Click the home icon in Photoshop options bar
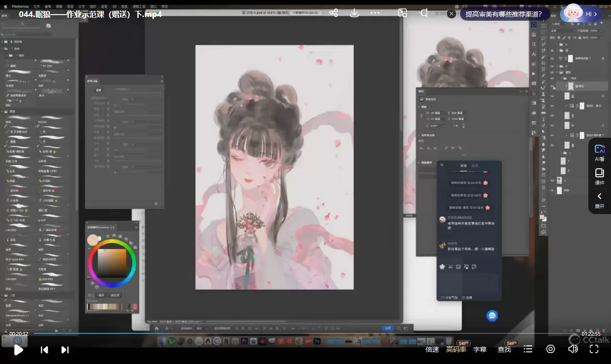Screen dimensions: 611x364 pos(157,328)
